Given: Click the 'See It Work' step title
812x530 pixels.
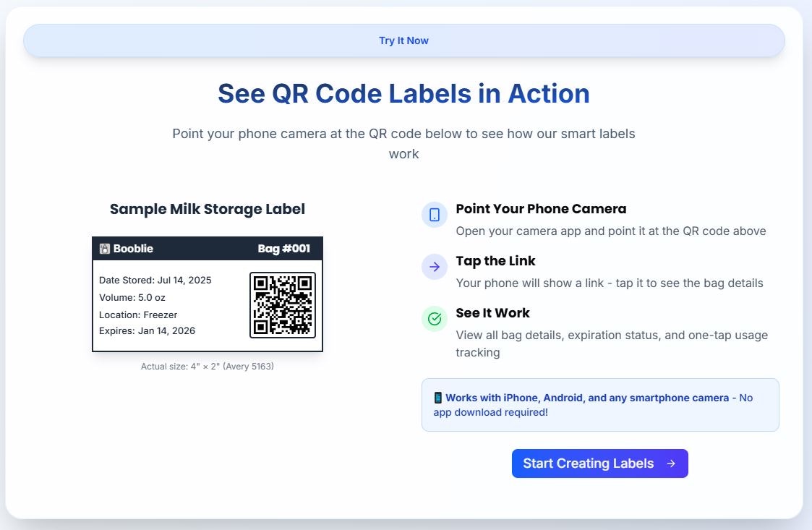Looking at the screenshot, I should tap(492, 313).
